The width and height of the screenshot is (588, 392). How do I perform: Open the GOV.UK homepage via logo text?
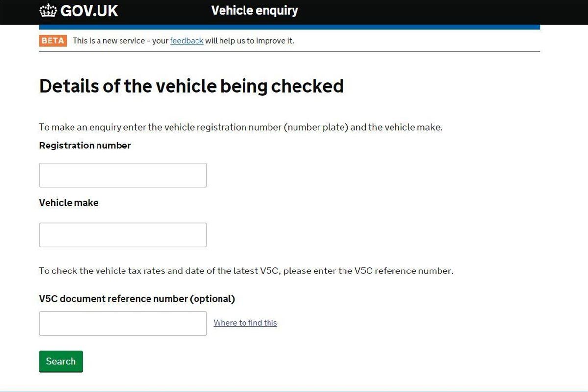[89, 11]
